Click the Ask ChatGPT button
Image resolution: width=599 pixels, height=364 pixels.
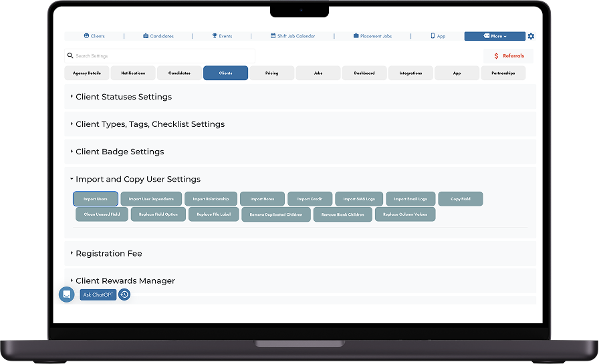[x=98, y=295]
